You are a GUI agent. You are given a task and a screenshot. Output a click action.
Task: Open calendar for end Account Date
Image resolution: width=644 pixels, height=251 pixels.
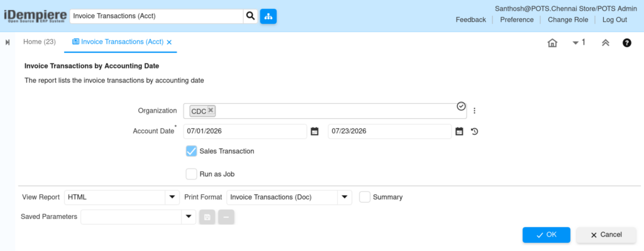[x=460, y=131]
